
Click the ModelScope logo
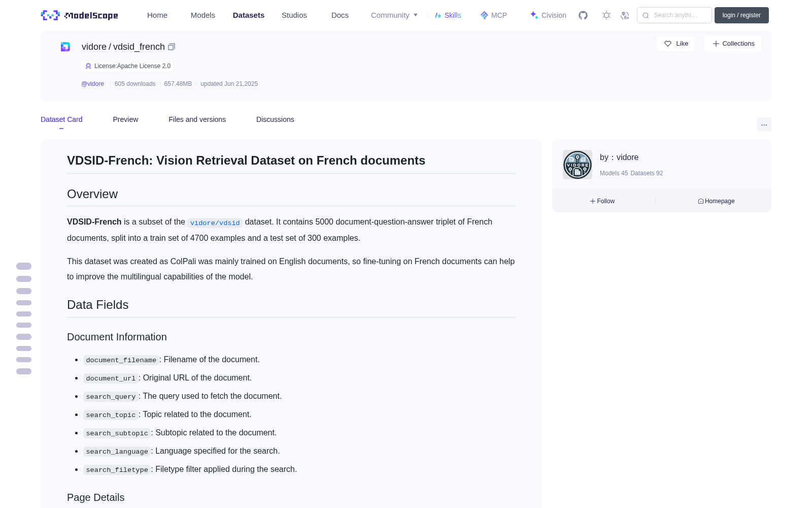pyautogui.click(x=80, y=15)
